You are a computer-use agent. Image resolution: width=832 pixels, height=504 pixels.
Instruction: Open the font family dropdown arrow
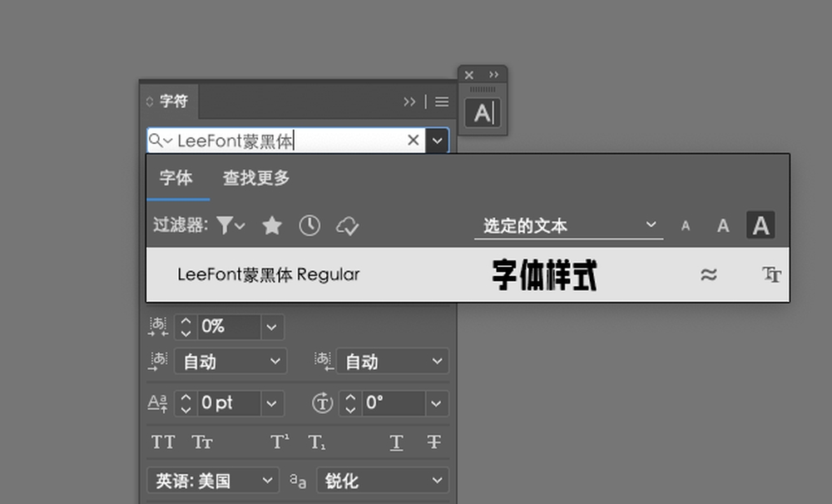coord(438,141)
